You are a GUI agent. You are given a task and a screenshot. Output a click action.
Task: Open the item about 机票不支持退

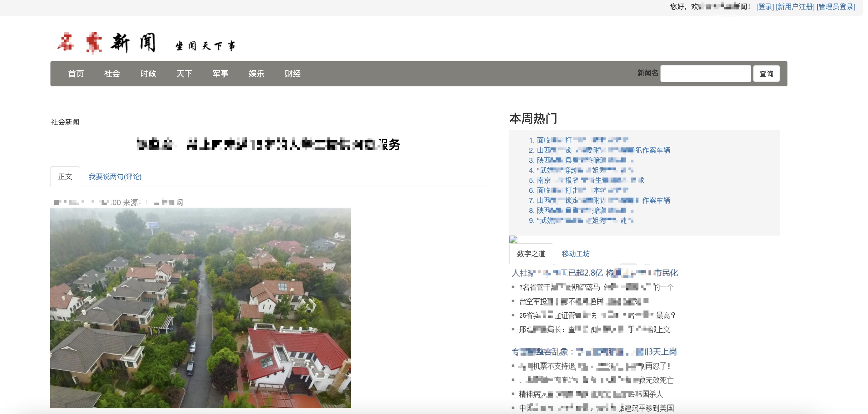[x=595, y=366]
